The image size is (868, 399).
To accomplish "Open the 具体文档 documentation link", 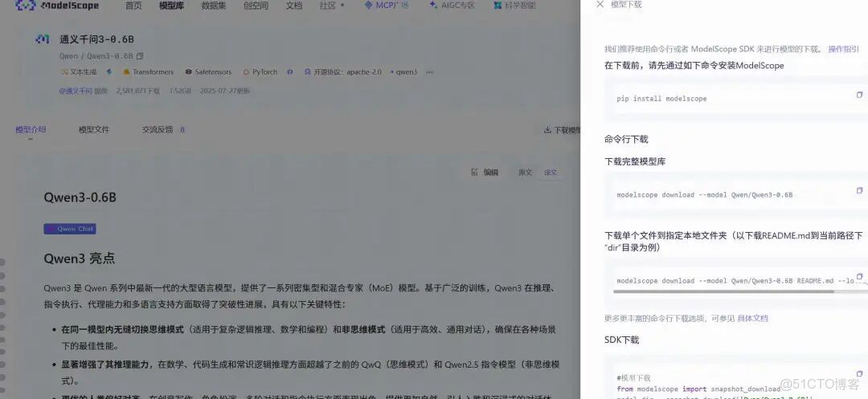I will 753,318.
